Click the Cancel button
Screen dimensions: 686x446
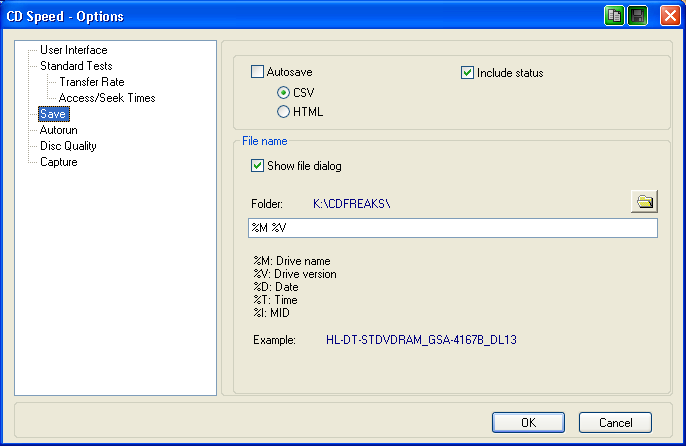tap(614, 422)
